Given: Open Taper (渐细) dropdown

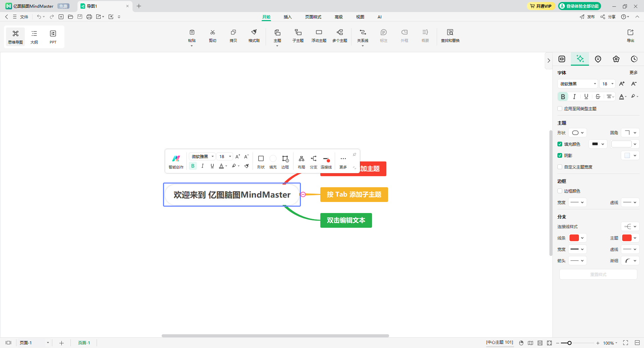Looking at the screenshot, I should (x=630, y=261).
